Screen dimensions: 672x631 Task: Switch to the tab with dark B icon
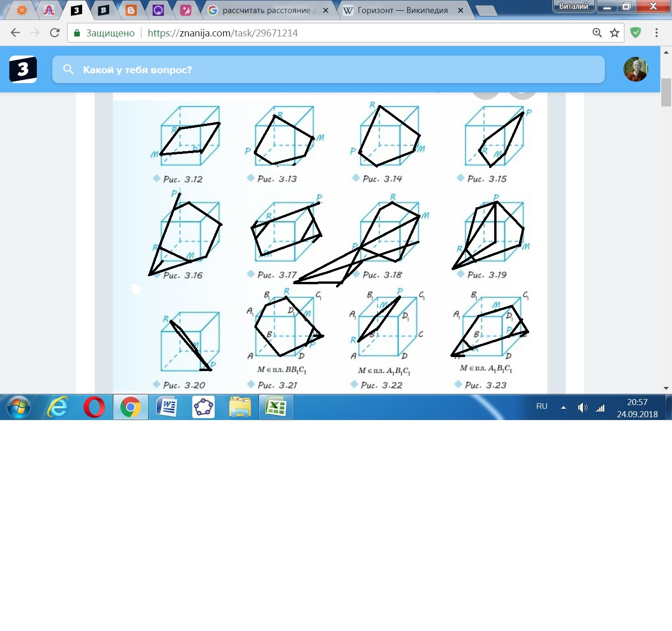(104, 10)
